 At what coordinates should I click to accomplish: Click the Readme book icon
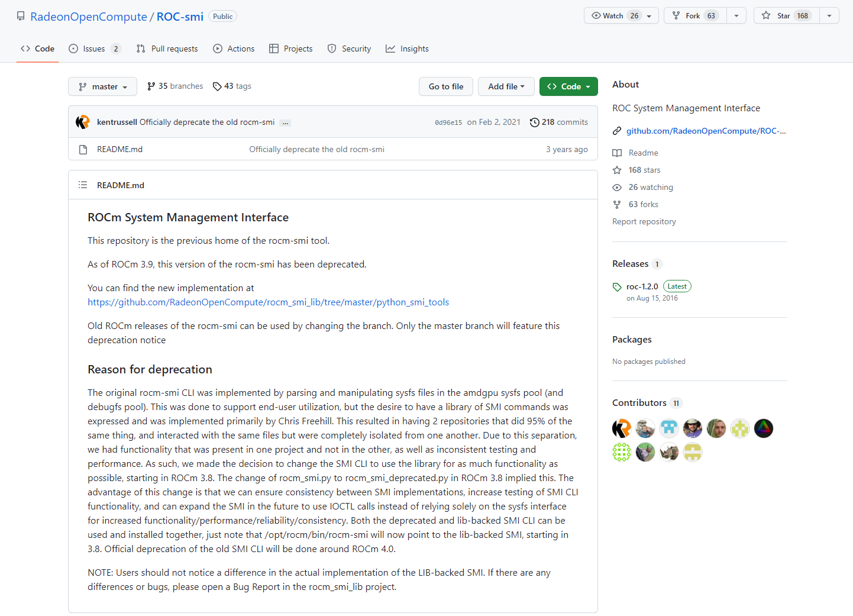pos(617,153)
